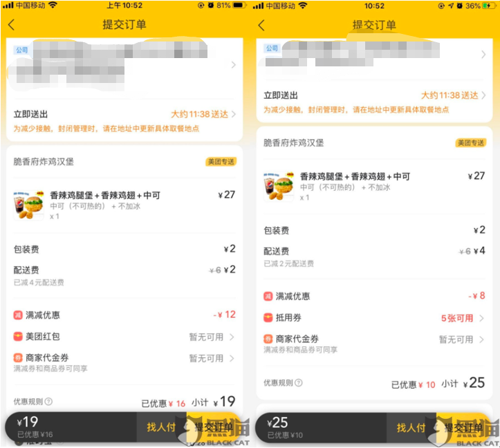The width and height of the screenshot is (500, 448).
Task: Tap 找人付 on the ¥25 order
Action: 411,427
